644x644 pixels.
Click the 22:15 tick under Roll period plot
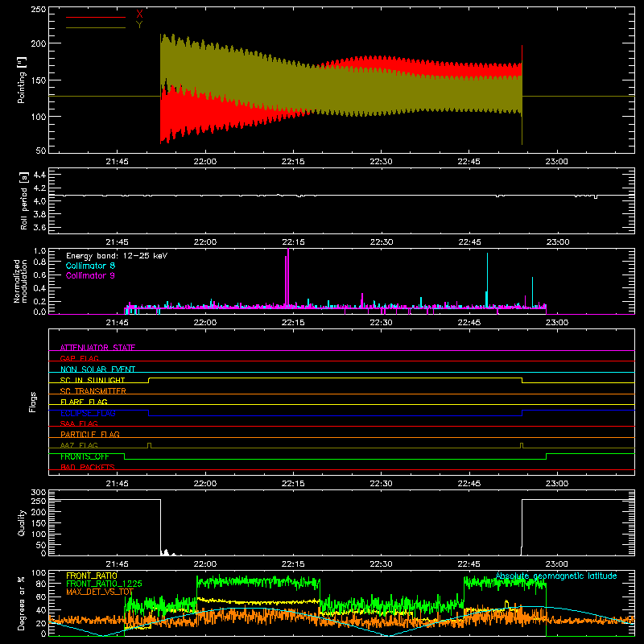293,242
